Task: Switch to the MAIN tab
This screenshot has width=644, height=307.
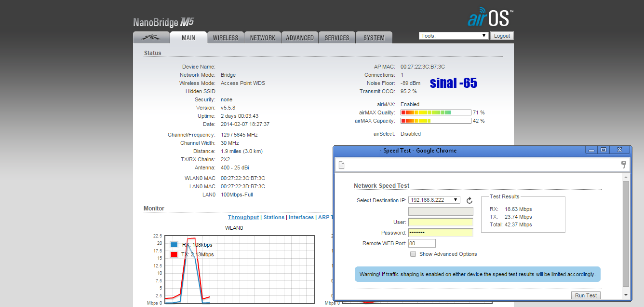Action: click(188, 38)
